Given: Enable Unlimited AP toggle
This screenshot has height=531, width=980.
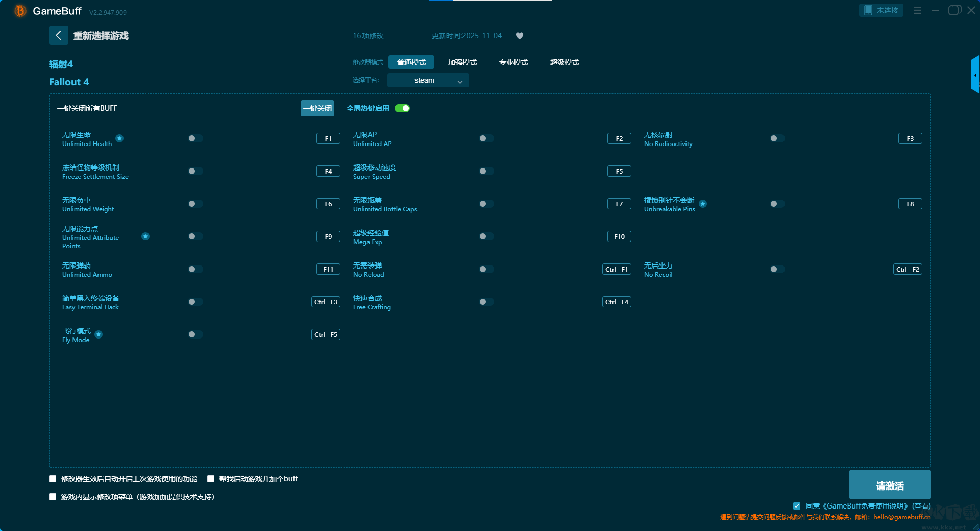Looking at the screenshot, I should point(486,138).
